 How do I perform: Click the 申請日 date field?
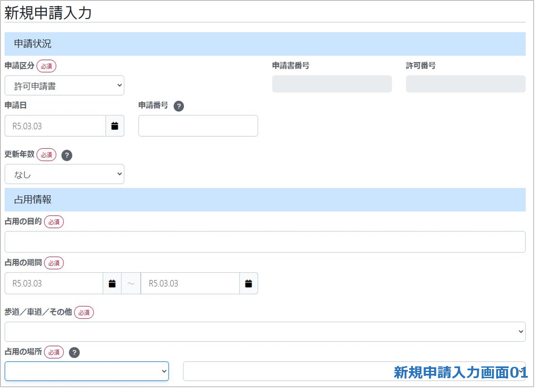click(56, 126)
